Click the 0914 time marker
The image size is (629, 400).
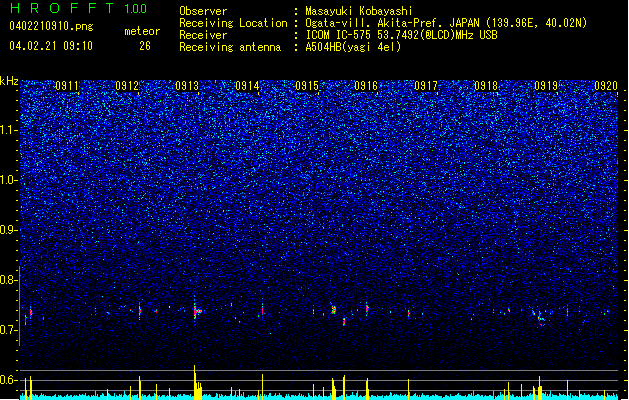coord(247,86)
